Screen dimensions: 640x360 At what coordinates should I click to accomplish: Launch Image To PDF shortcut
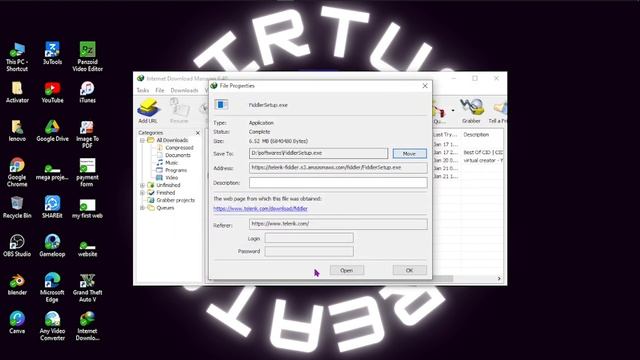tap(87, 134)
